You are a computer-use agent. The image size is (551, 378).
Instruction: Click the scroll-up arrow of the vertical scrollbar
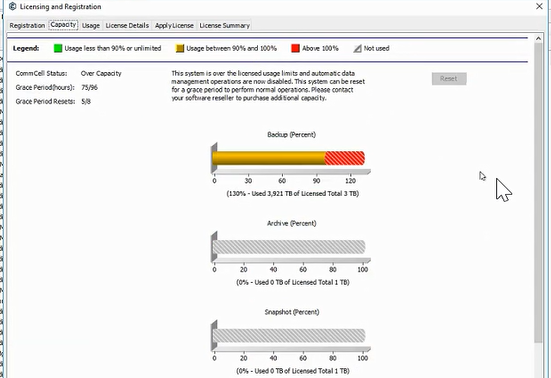click(x=538, y=39)
